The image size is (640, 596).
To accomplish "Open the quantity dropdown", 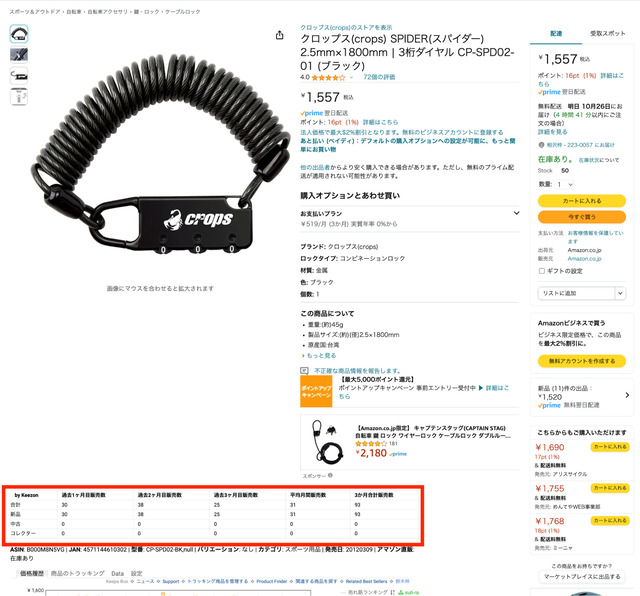I will click(x=565, y=185).
